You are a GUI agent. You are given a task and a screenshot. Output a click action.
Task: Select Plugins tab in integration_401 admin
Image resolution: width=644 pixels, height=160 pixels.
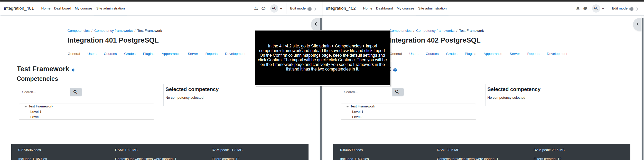148,54
